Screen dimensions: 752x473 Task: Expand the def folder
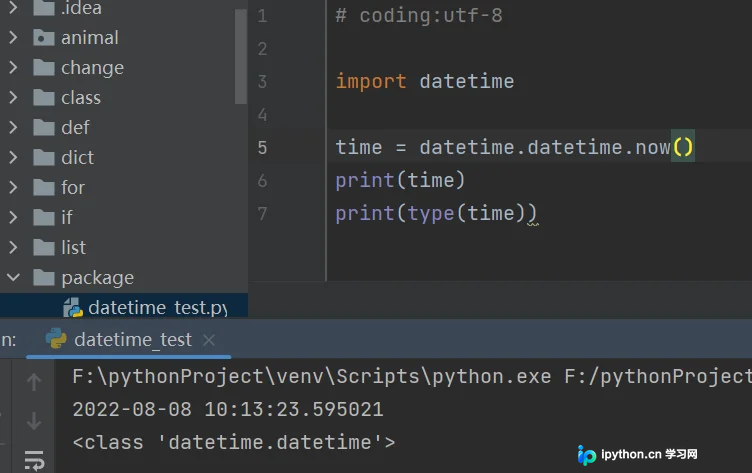click(x=13, y=128)
